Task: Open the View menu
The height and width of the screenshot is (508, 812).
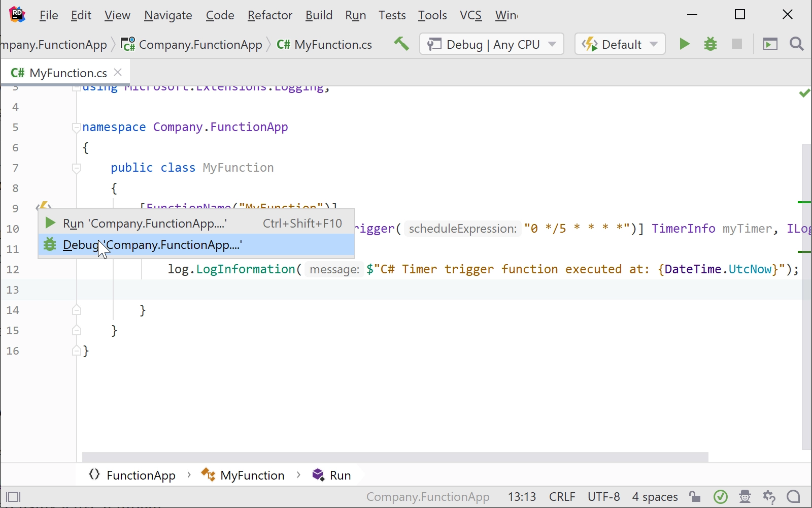Action: coord(117,15)
